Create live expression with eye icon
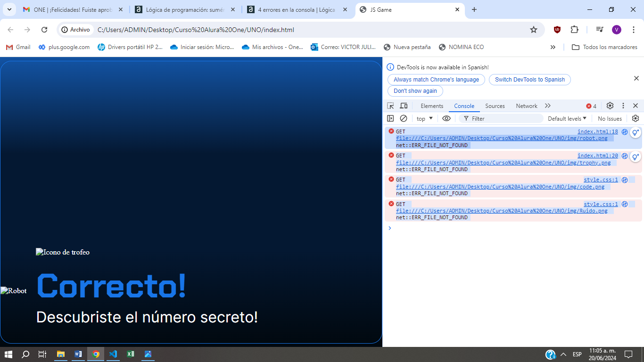This screenshot has height=362, width=644. (x=446, y=118)
